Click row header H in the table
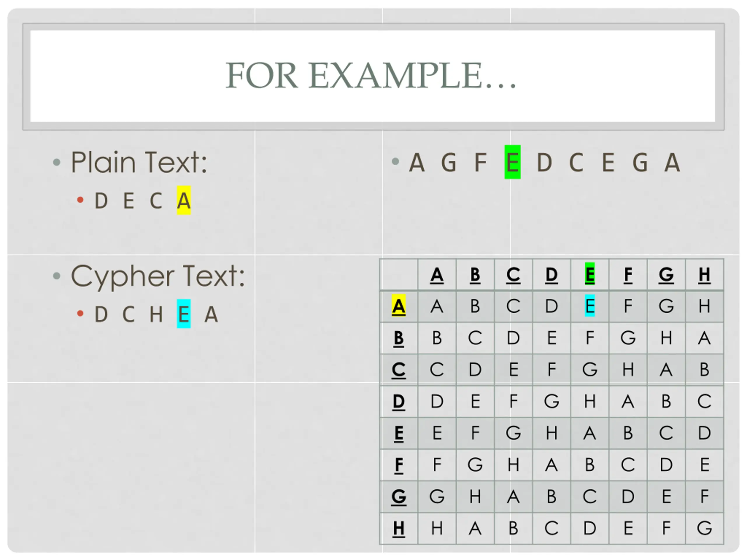Viewport: 747px width, 560px height. click(399, 528)
